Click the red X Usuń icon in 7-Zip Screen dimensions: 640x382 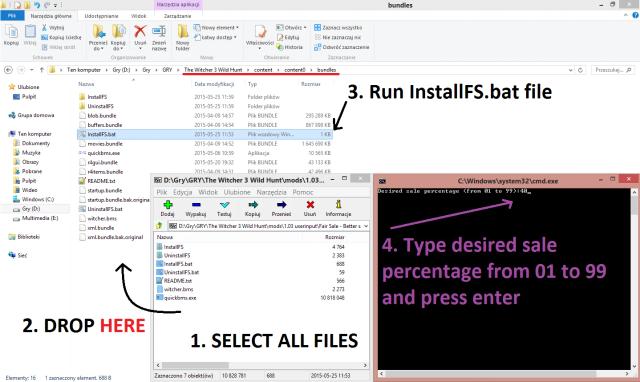(310, 205)
